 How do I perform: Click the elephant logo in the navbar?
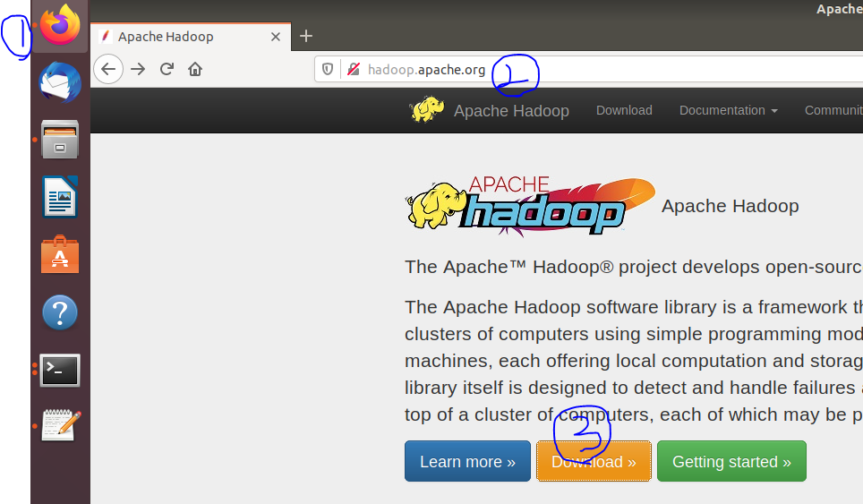pos(427,109)
